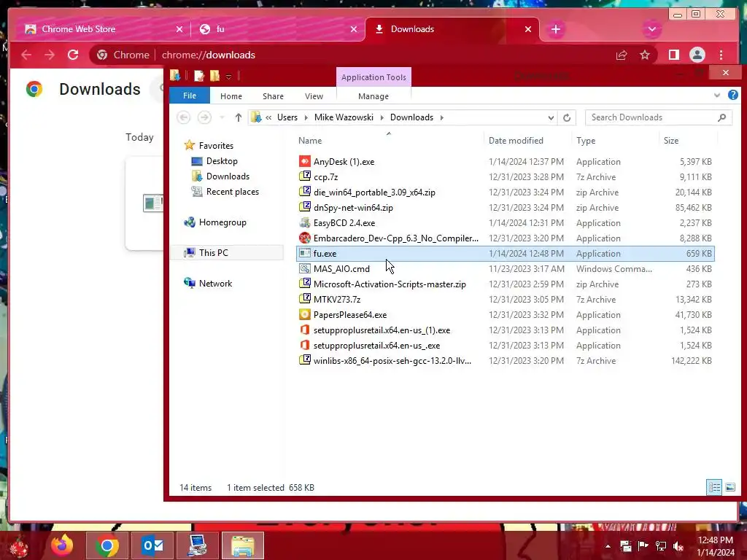Switch to Large icons view in status bar
Image resolution: width=747 pixels, height=560 pixels.
(x=729, y=487)
